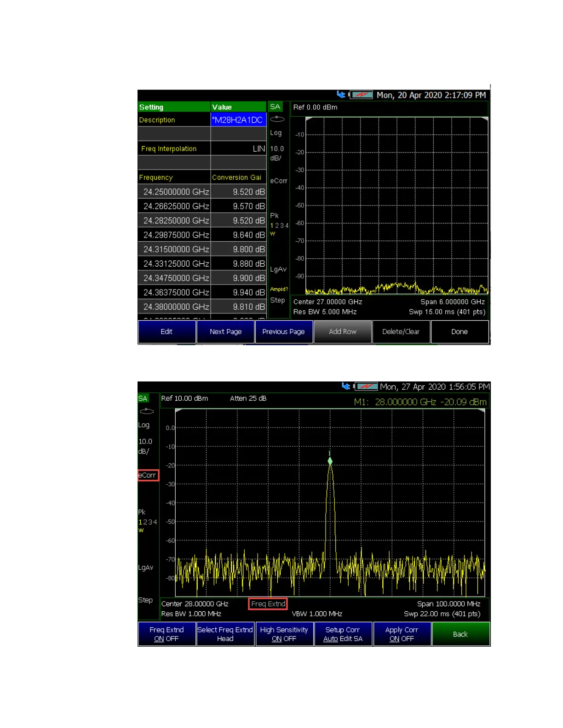Open Setup Corr Auto Edit SA selection
The width and height of the screenshot is (563, 728).
click(x=343, y=634)
